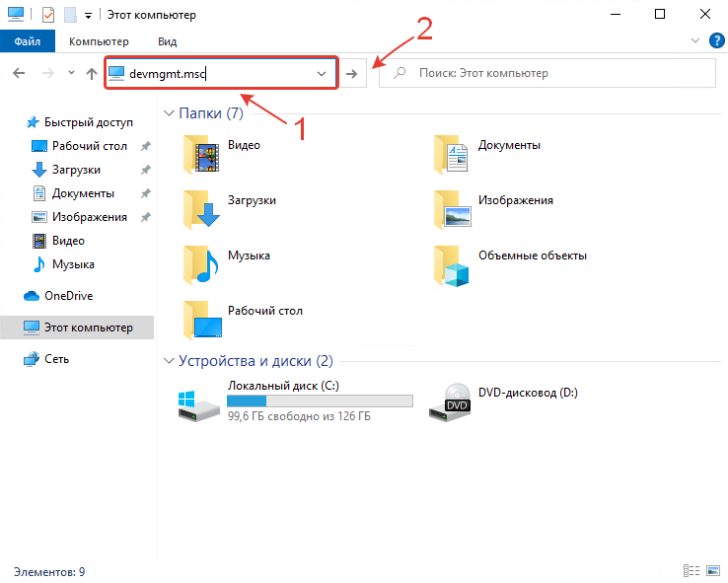Select the Локальный диск (C:) drive icon
728x583 pixels.
tap(198, 405)
